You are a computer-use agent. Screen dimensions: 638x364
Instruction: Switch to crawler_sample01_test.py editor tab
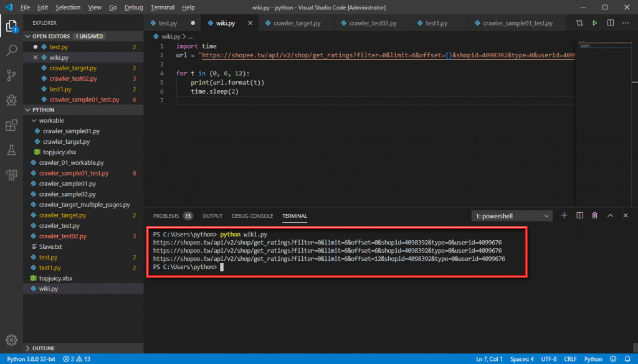518,23
